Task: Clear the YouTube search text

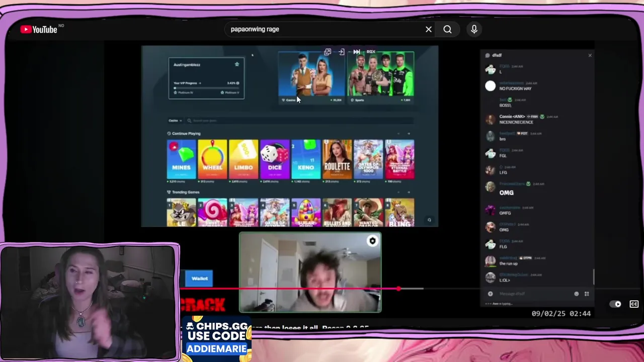Action: (x=429, y=29)
